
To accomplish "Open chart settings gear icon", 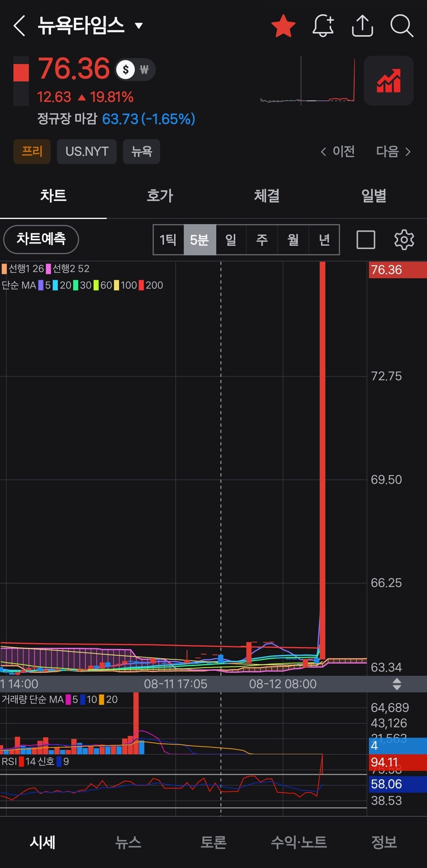I will (404, 240).
